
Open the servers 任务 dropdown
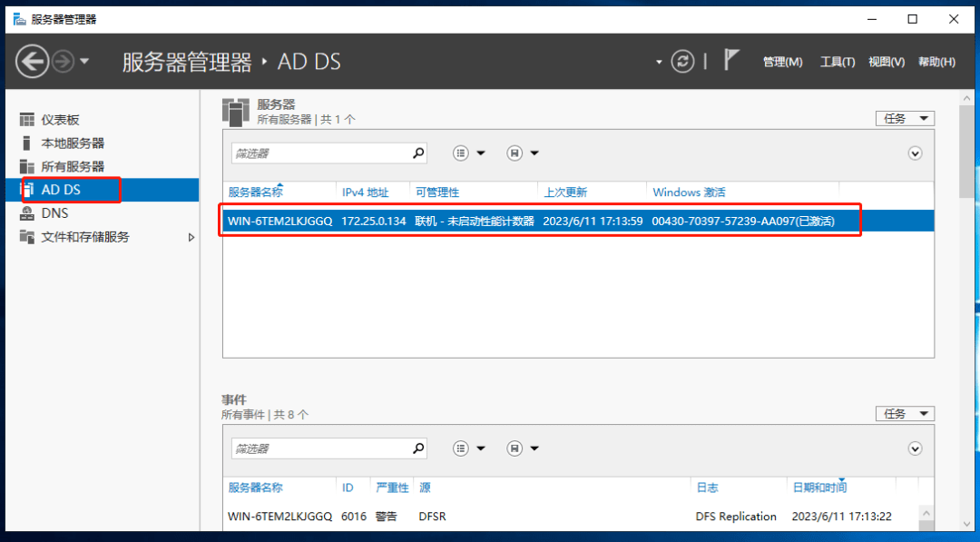tap(905, 119)
